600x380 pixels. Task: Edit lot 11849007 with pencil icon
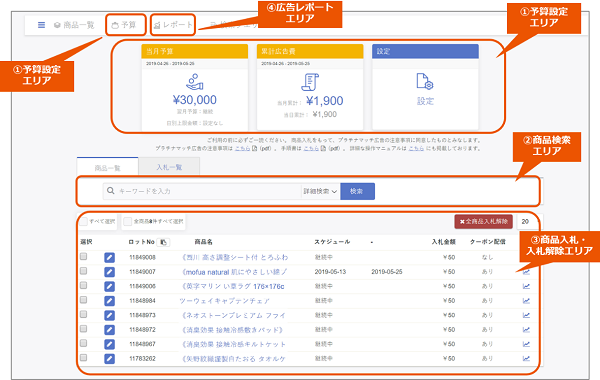tap(109, 272)
